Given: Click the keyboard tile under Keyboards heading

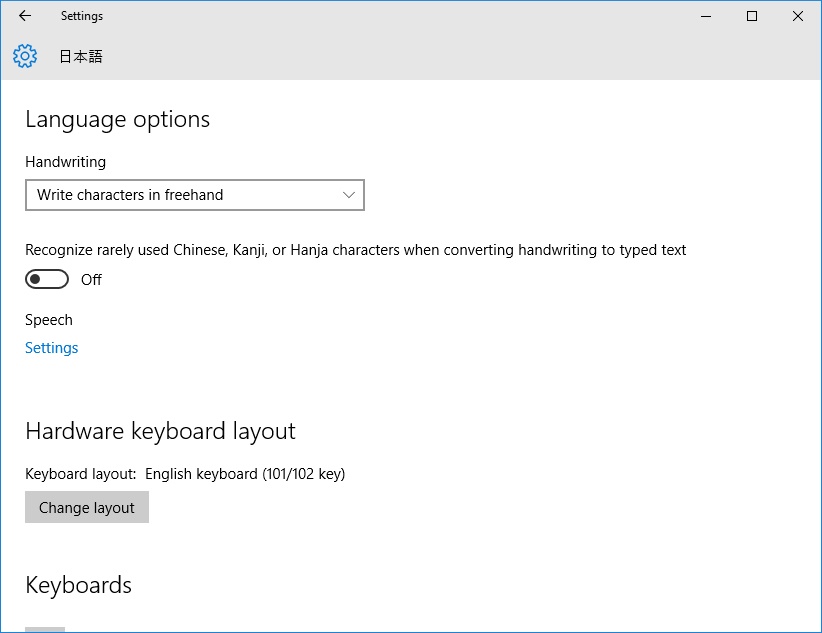Looking at the screenshot, I should coord(45,629).
